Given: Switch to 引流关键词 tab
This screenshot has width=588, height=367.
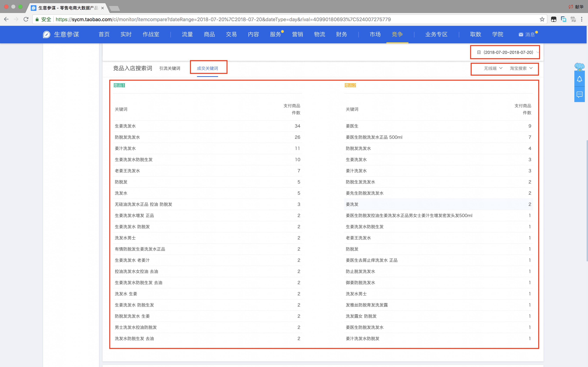Looking at the screenshot, I should pos(170,69).
